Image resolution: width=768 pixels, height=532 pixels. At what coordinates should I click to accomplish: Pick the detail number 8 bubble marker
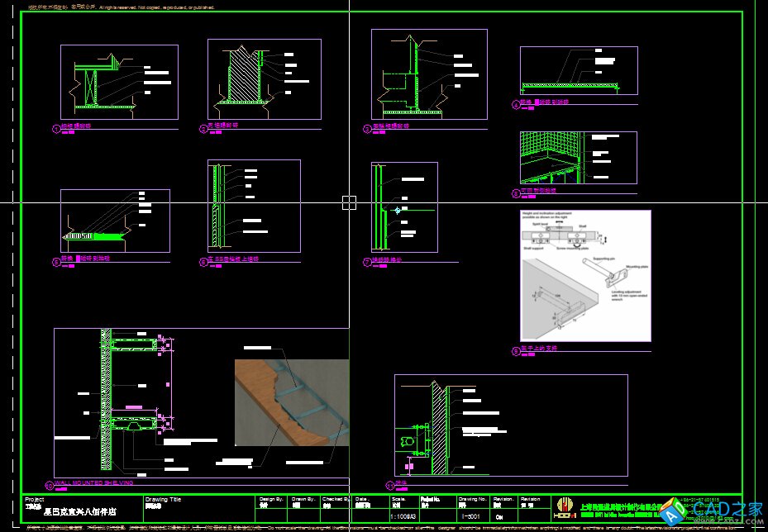point(516,192)
